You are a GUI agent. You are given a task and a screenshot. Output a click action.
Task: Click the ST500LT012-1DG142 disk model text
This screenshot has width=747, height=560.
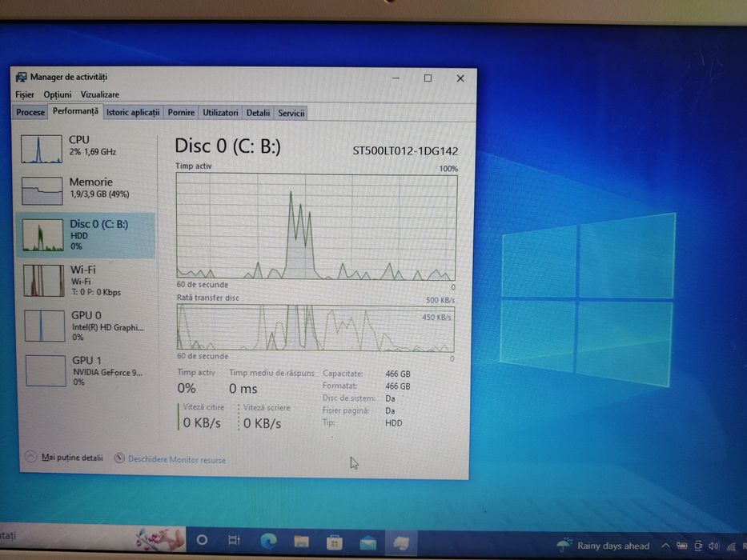[405, 151]
